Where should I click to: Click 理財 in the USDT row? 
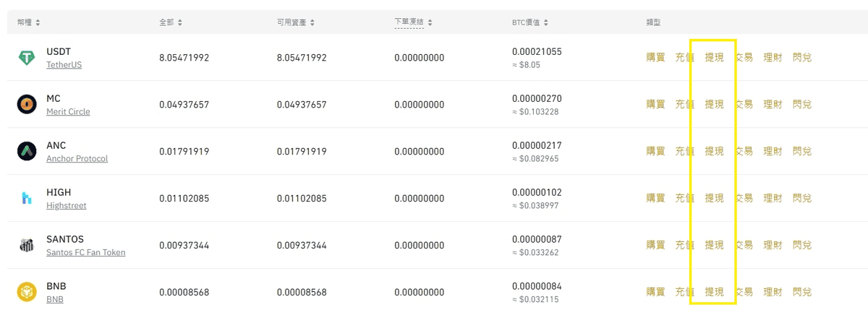[x=773, y=58]
